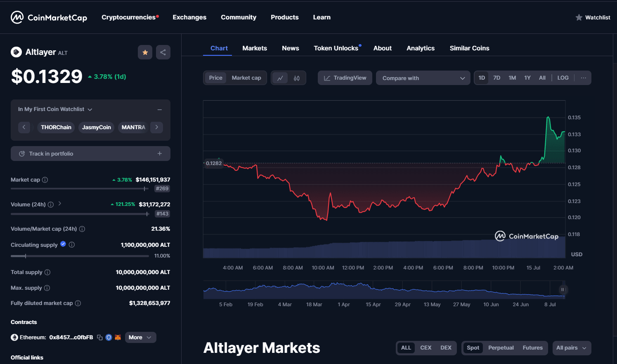617x364 pixels.
Task: Click the MetaMask fox icon
Action: coord(118,338)
